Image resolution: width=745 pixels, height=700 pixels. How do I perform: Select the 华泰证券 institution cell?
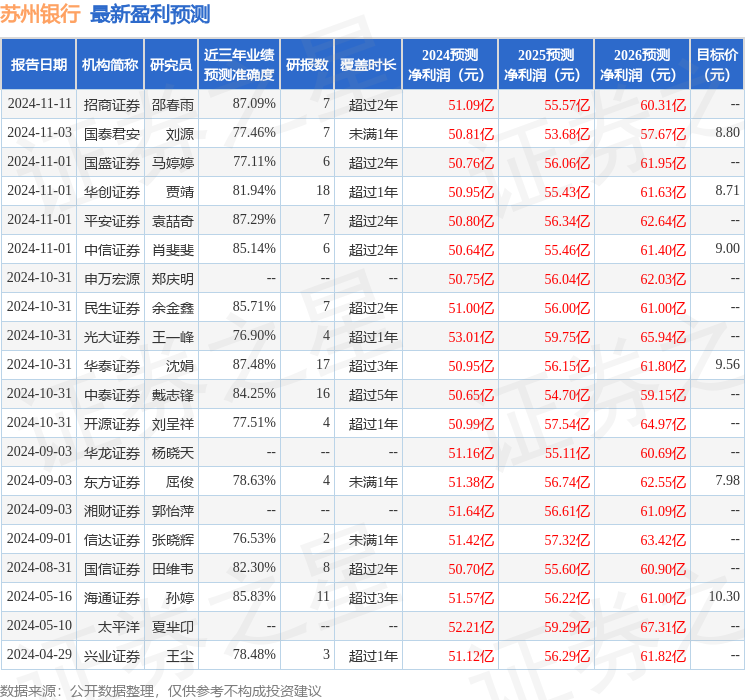point(112,366)
